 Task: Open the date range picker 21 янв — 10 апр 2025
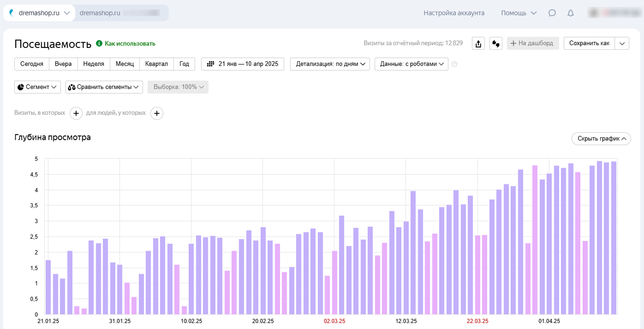pos(243,64)
